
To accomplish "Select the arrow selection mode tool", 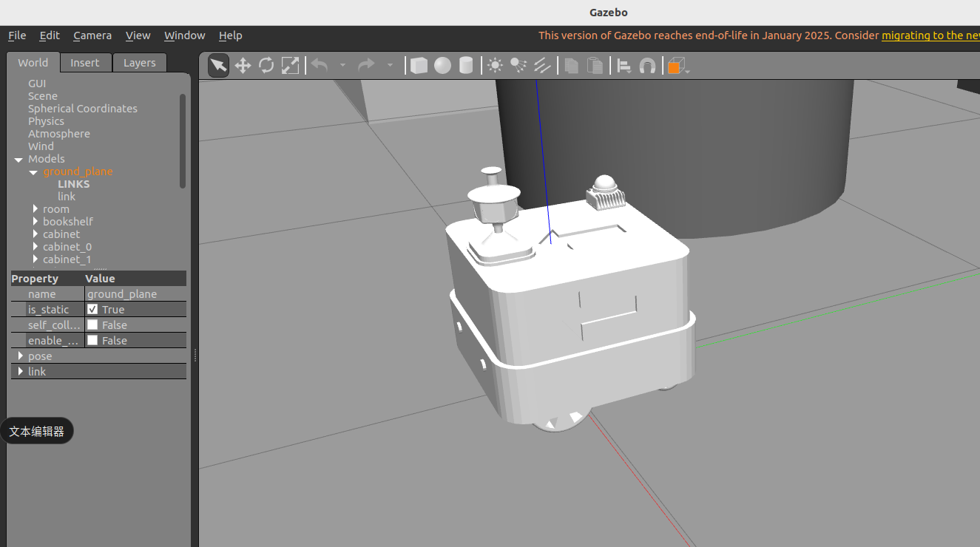I will pos(218,66).
